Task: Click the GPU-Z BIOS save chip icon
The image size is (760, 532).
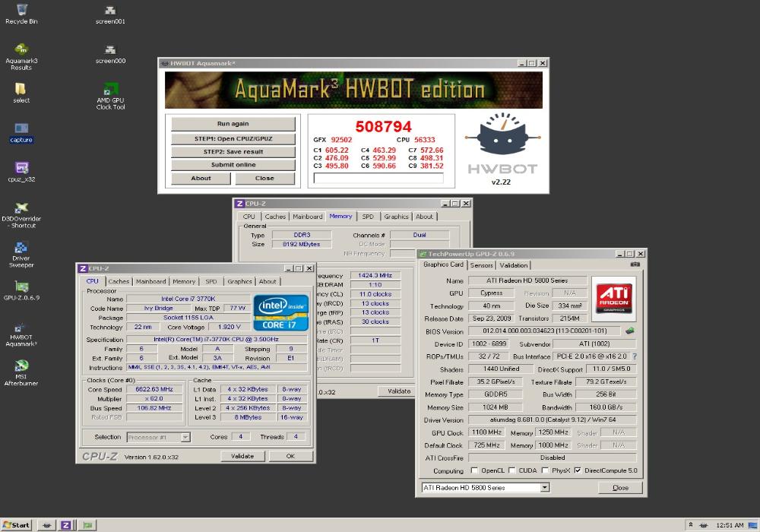Action: pos(629,331)
